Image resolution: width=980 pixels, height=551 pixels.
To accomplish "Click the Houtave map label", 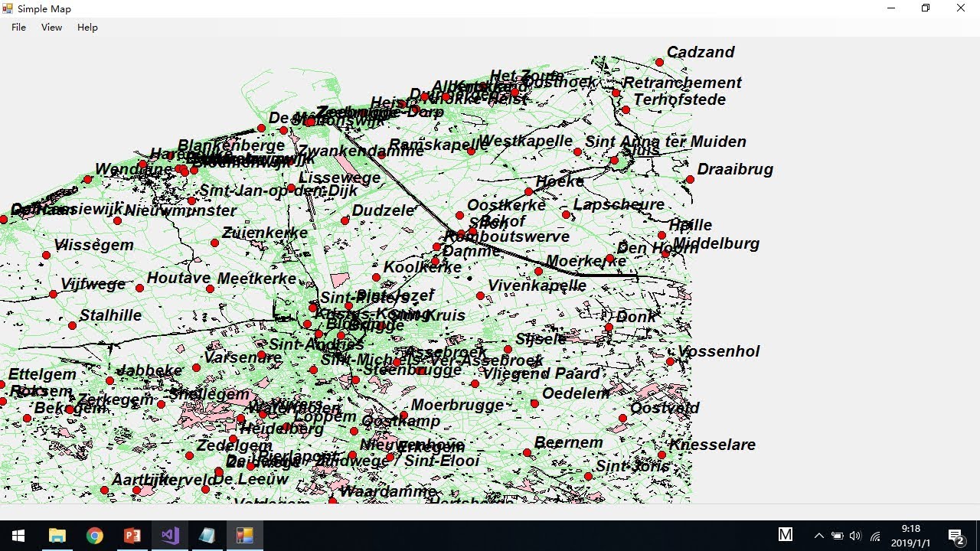I will [179, 279].
